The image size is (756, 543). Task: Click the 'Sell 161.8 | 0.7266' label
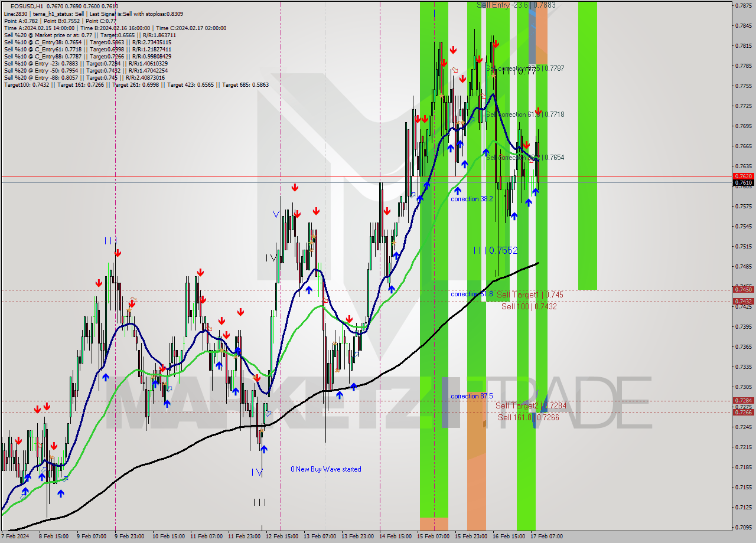coord(529,417)
